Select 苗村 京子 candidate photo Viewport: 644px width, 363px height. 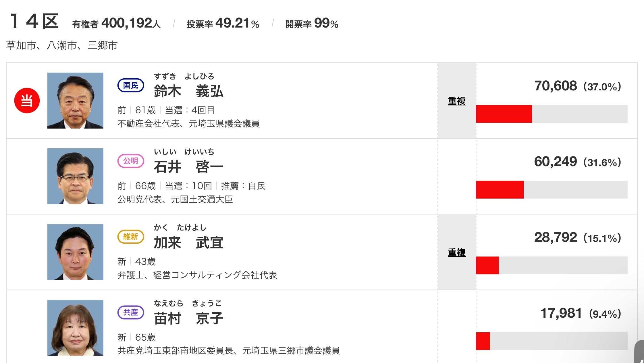tap(75, 328)
